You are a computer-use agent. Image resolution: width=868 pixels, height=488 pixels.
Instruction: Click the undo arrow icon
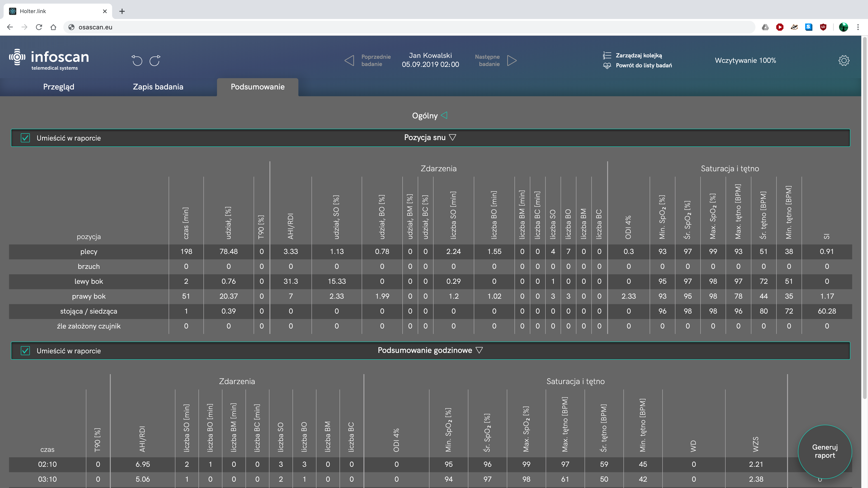click(x=137, y=61)
